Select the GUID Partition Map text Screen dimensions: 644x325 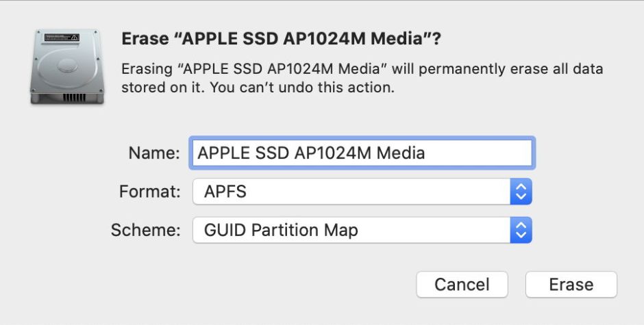tap(281, 231)
